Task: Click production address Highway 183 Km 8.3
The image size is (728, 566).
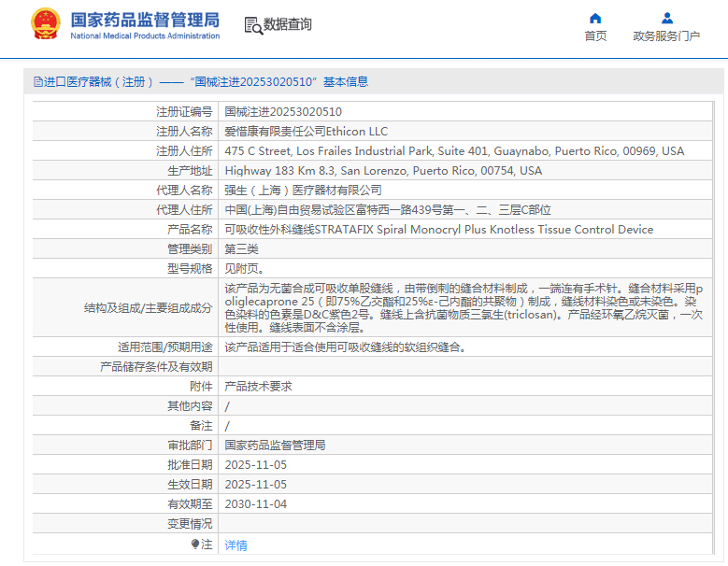Action: pyautogui.click(x=383, y=171)
